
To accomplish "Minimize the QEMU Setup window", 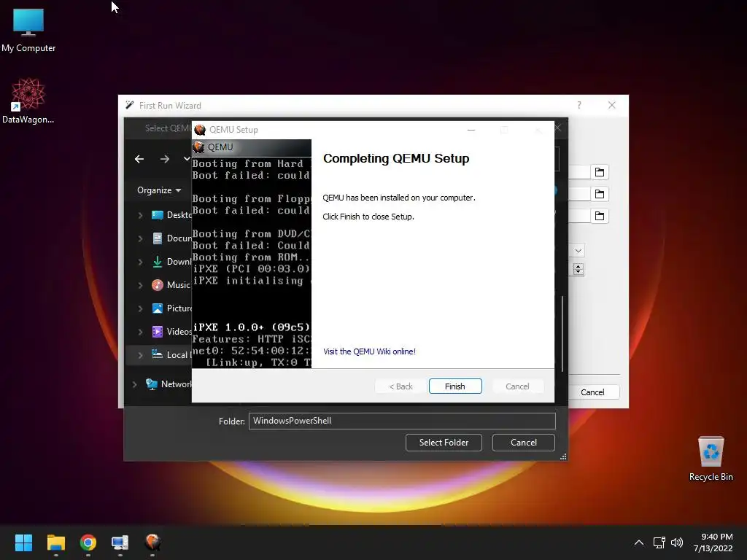I will click(x=471, y=130).
